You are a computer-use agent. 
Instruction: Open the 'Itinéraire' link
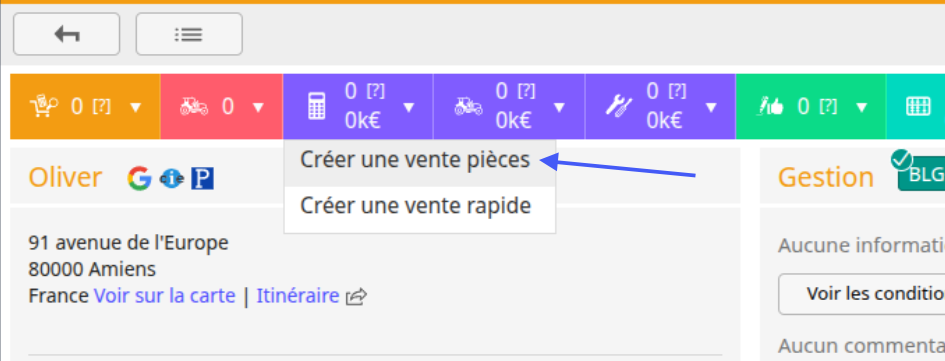tap(298, 296)
